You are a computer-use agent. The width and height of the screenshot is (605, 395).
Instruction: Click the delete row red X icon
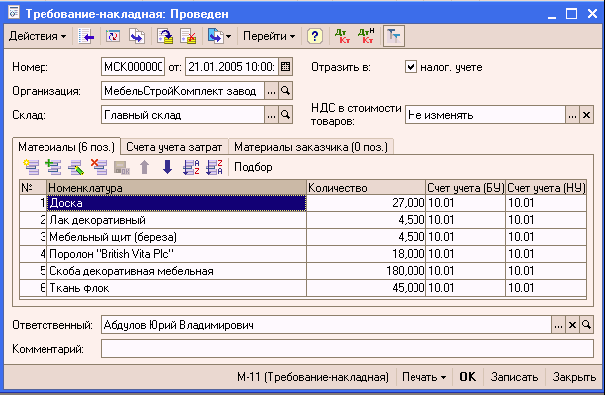pyautogui.click(x=99, y=167)
